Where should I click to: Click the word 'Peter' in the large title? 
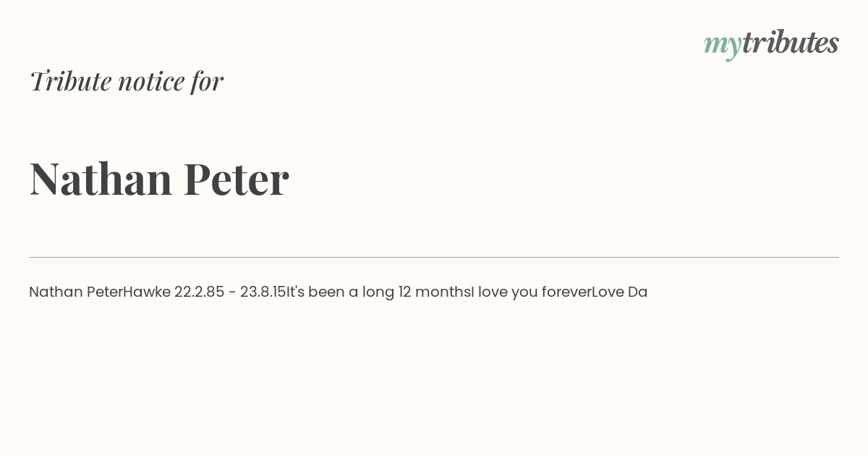[237, 179]
